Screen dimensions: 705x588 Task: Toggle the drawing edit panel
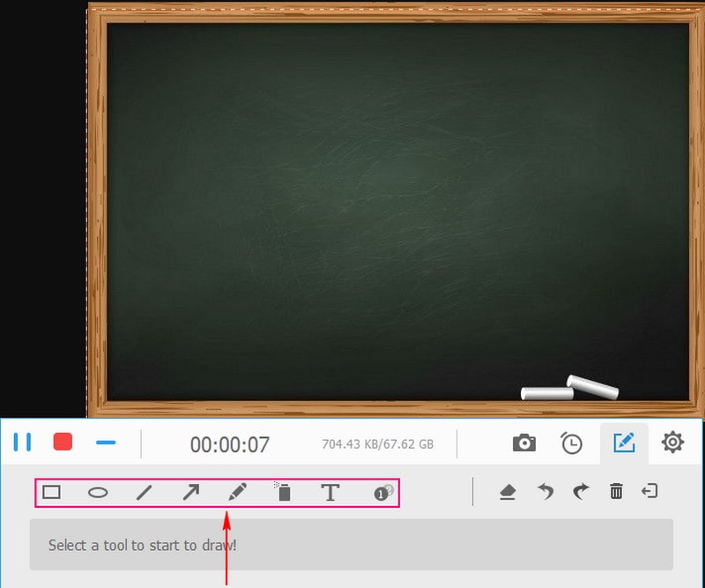pyautogui.click(x=624, y=443)
